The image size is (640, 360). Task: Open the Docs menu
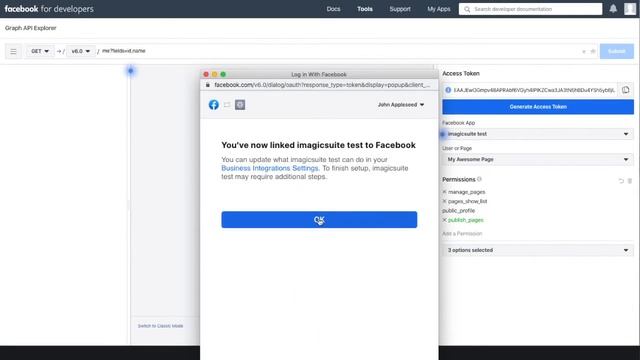(333, 9)
